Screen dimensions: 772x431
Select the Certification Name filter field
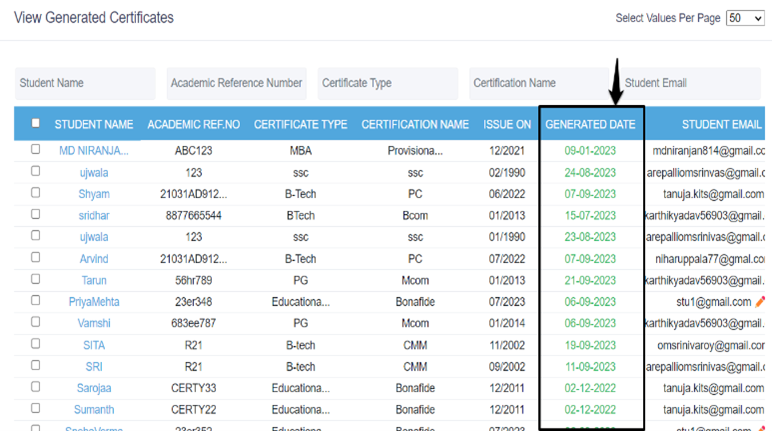click(538, 83)
